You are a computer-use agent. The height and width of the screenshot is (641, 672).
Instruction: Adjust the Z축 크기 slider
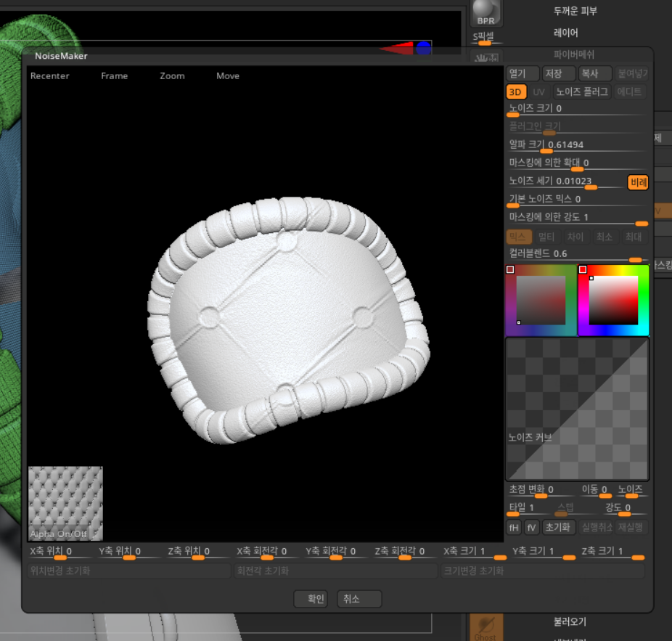pos(612,552)
